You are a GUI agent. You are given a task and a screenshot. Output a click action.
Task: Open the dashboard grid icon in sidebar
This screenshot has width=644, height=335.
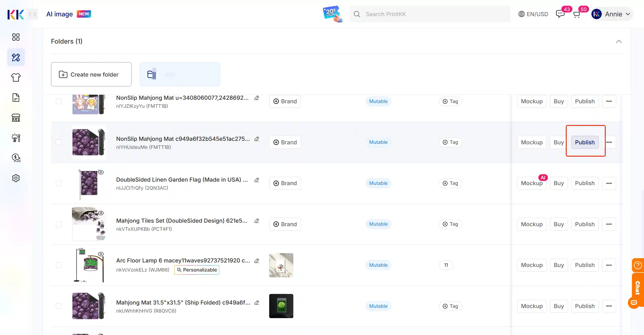pyautogui.click(x=16, y=37)
